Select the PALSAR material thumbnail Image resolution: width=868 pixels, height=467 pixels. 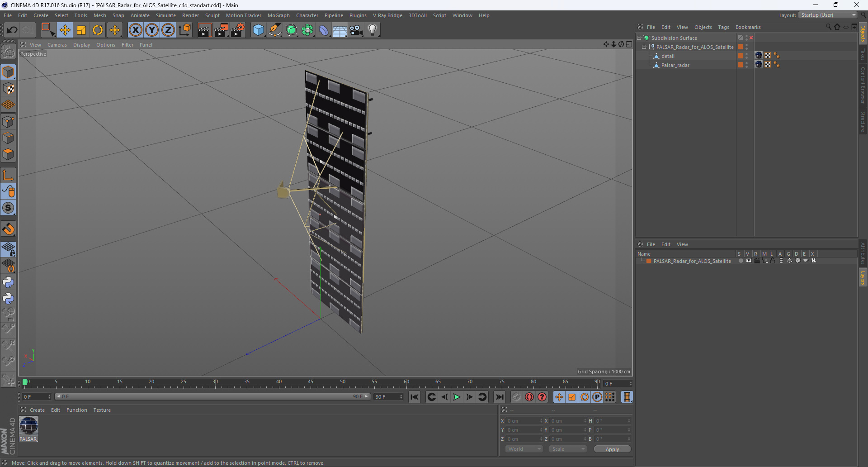pyautogui.click(x=28, y=426)
